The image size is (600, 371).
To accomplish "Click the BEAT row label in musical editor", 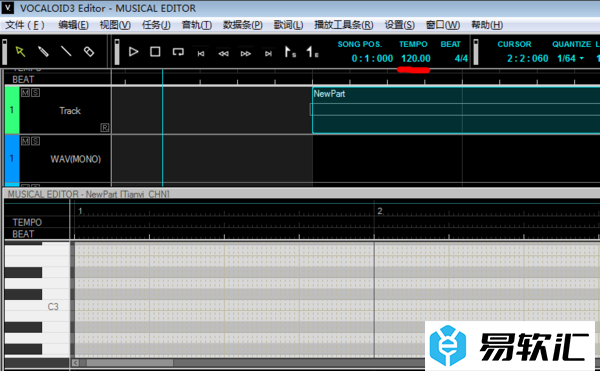I will pos(23,234).
